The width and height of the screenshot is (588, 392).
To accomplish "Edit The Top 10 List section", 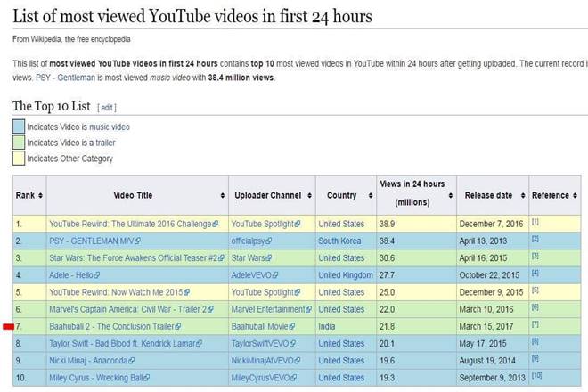I will 106,107.
